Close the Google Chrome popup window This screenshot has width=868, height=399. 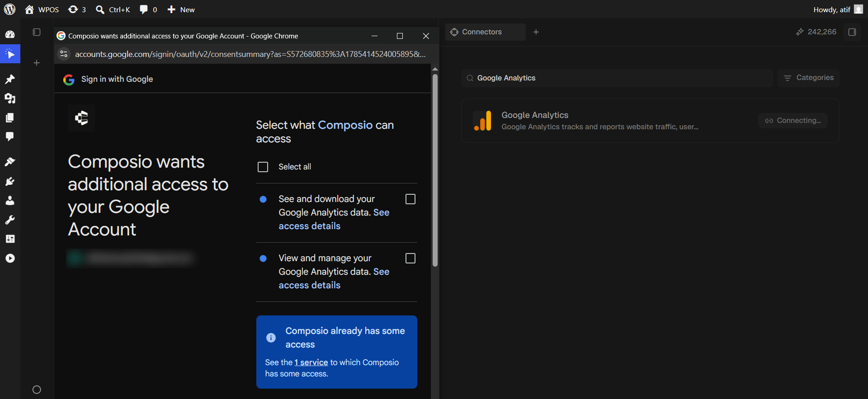(426, 36)
